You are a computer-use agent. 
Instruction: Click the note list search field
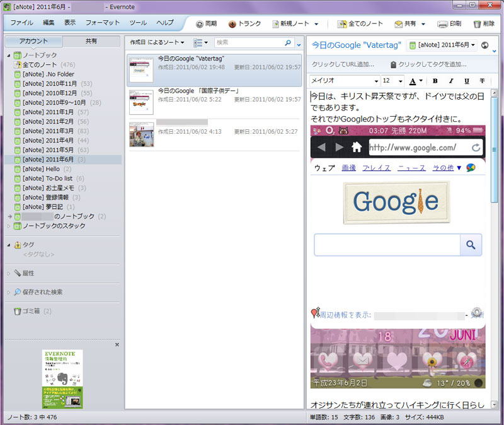249,42
